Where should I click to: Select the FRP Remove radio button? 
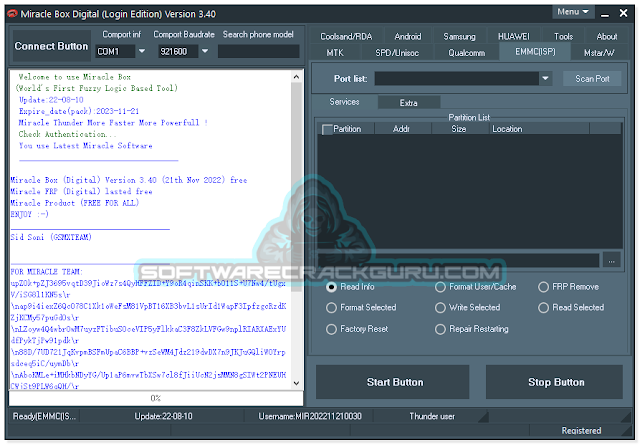(568, 287)
